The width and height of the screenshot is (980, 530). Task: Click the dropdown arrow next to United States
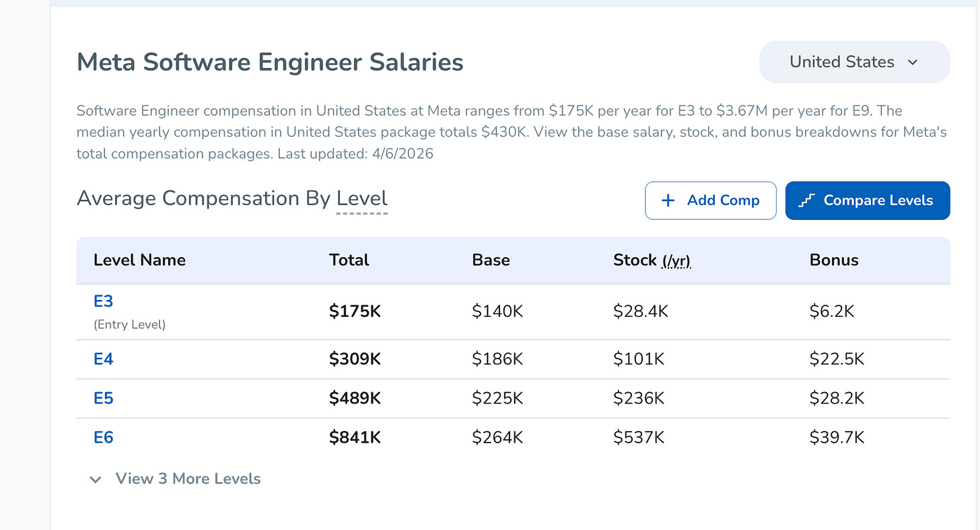click(x=913, y=63)
